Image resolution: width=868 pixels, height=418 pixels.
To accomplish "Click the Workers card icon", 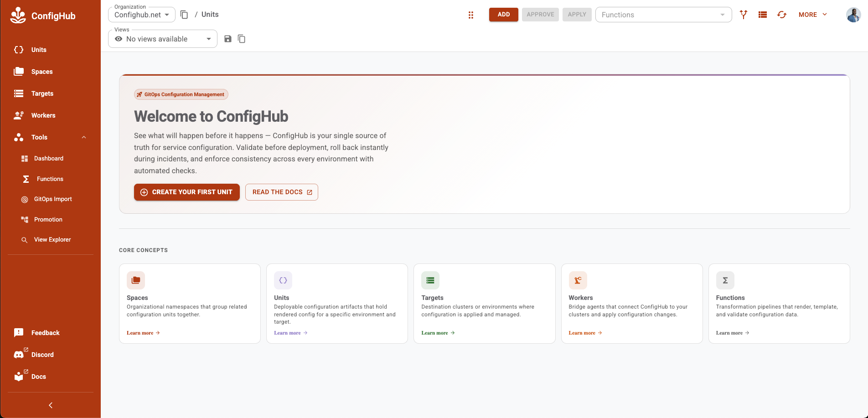I will (578, 280).
